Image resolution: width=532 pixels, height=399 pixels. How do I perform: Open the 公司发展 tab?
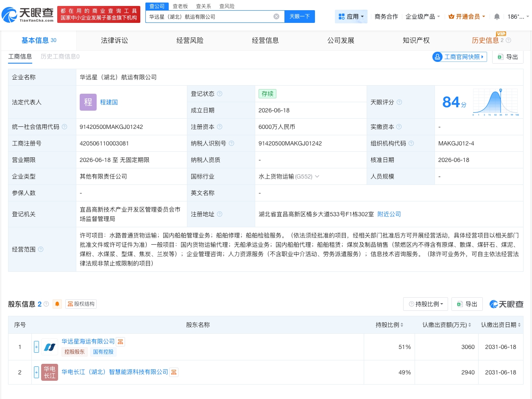coord(341,40)
